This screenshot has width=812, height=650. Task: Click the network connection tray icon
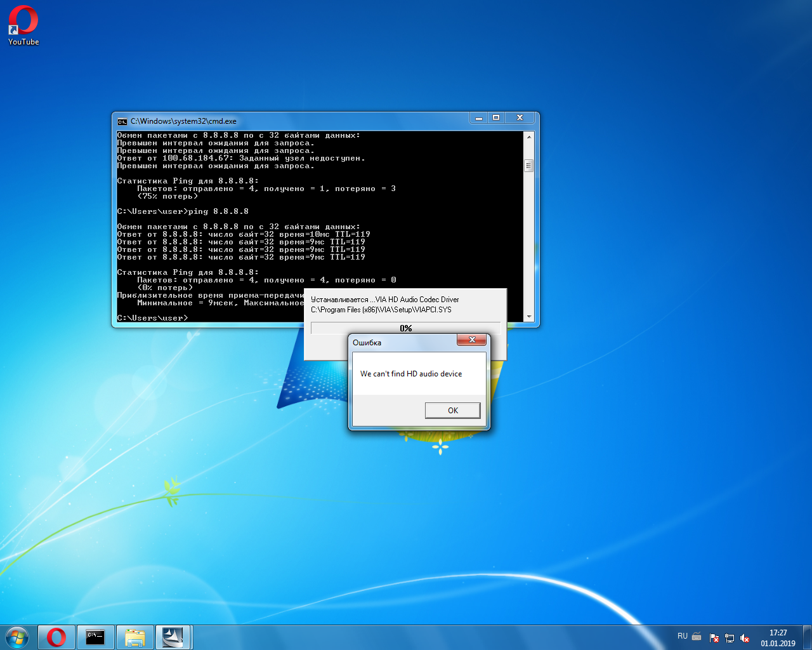pyautogui.click(x=730, y=638)
